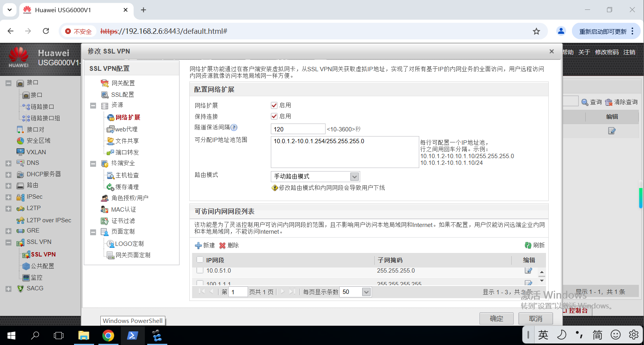Open File Explorer from taskbar

pyautogui.click(x=83, y=335)
